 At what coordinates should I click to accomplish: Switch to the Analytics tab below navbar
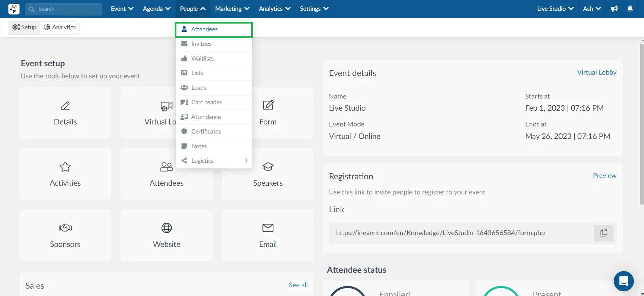click(x=60, y=27)
